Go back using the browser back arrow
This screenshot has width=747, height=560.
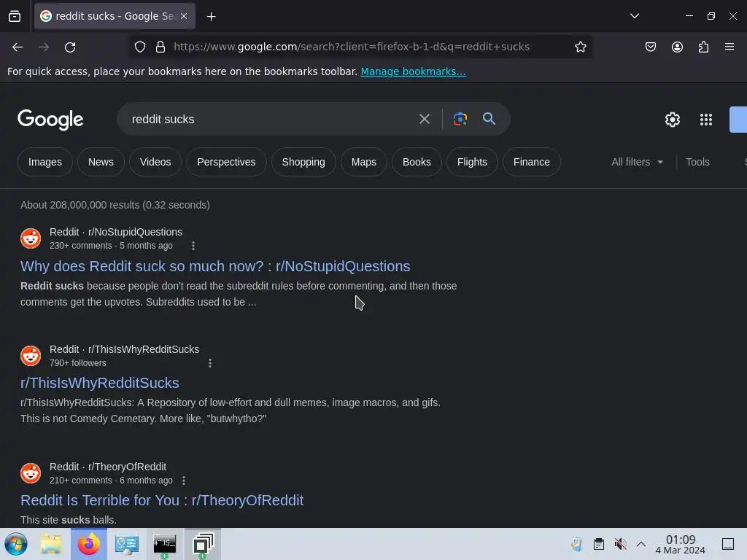click(x=18, y=47)
